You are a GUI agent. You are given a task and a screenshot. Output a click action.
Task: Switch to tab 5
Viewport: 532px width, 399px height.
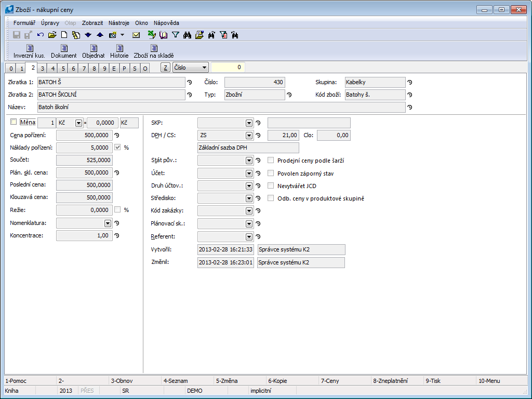point(63,68)
